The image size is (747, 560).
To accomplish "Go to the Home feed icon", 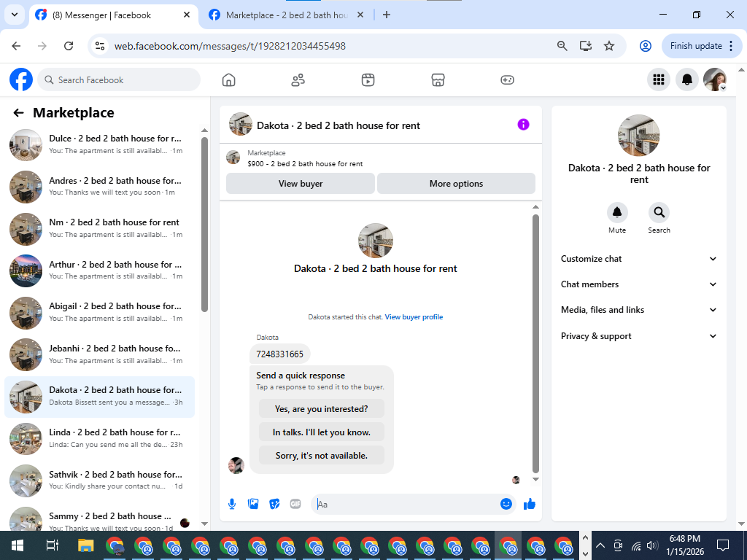I will pos(228,79).
